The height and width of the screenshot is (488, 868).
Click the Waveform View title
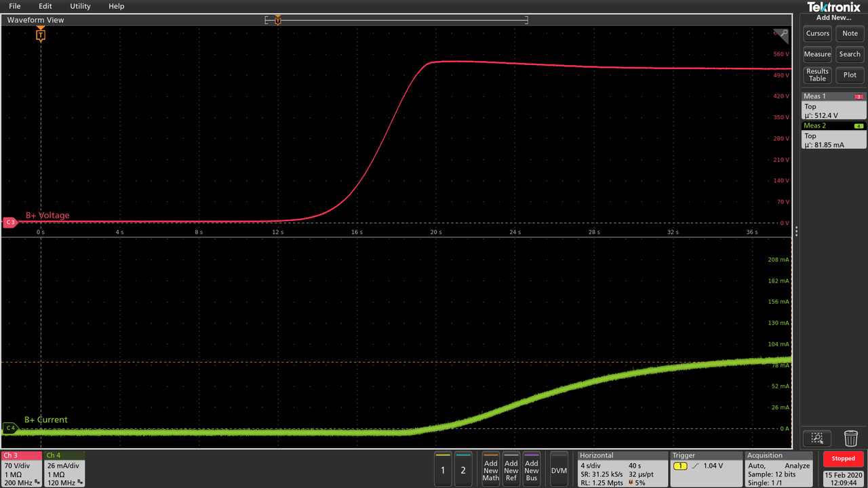click(35, 20)
